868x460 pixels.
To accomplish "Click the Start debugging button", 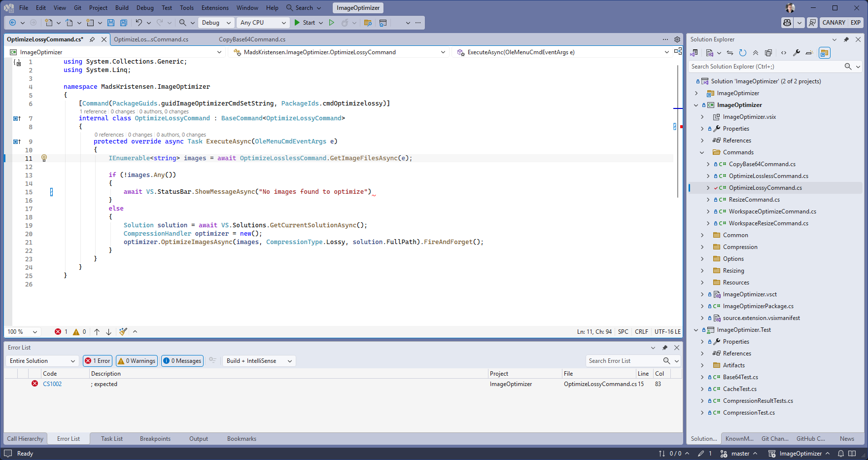I will [304, 23].
